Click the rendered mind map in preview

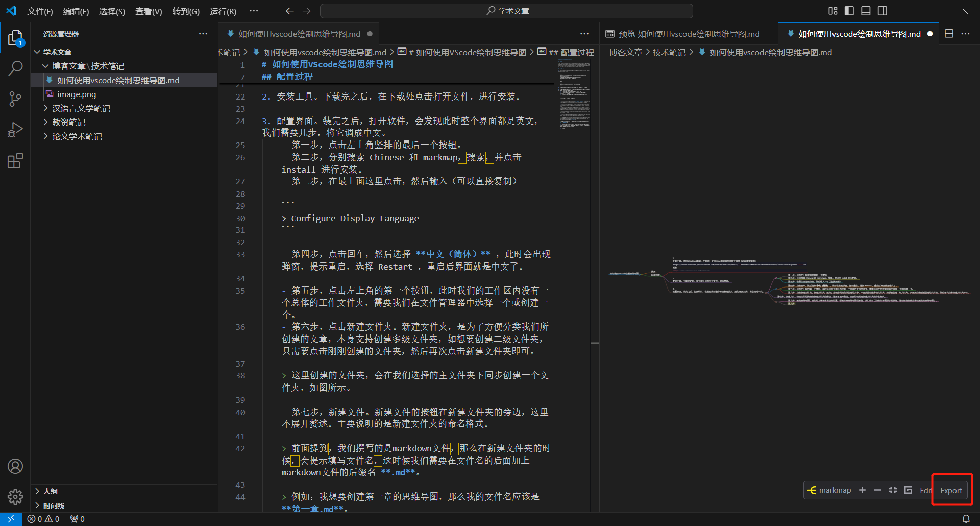(789, 282)
